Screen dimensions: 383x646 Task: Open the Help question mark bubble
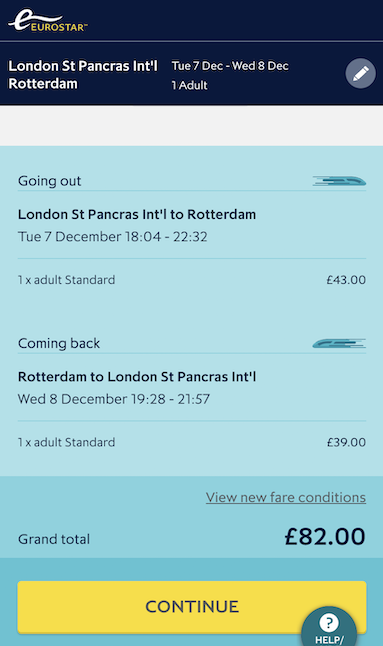pos(329,626)
